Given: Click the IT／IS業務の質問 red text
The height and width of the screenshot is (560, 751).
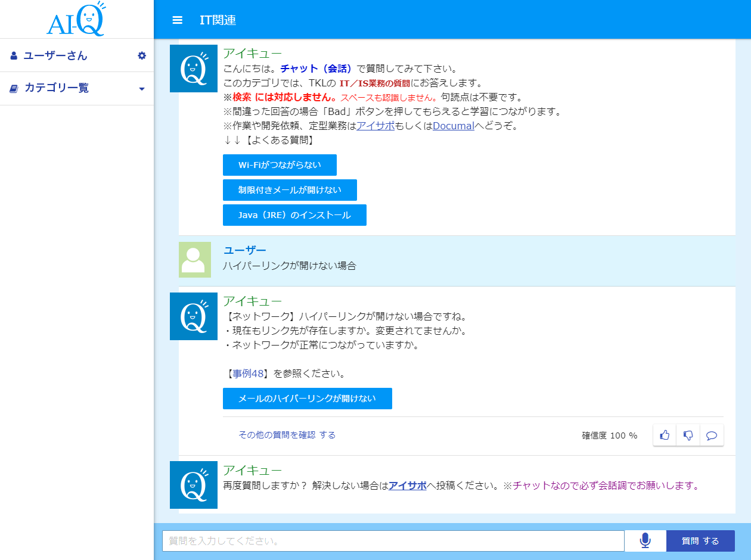Looking at the screenshot, I should click(x=375, y=83).
